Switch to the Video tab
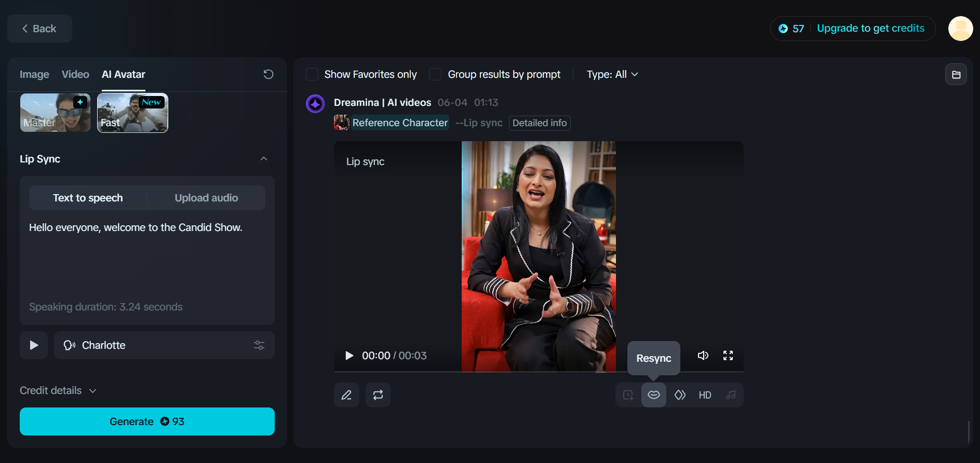 click(75, 74)
